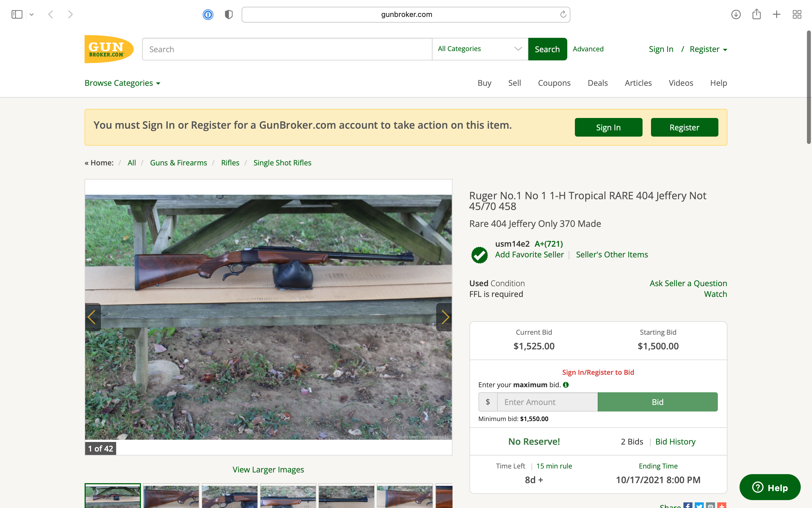Click the gunbroker.com address bar
This screenshot has height=508, width=812.
tap(406, 14)
